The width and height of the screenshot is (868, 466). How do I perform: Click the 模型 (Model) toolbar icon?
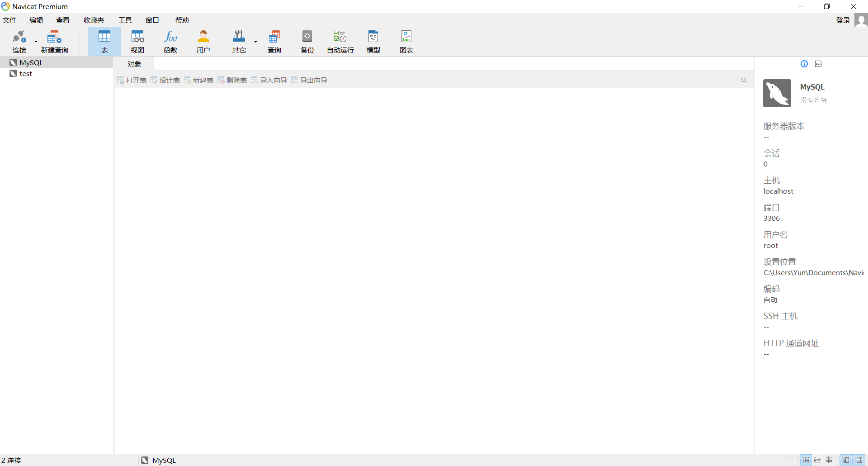click(373, 42)
